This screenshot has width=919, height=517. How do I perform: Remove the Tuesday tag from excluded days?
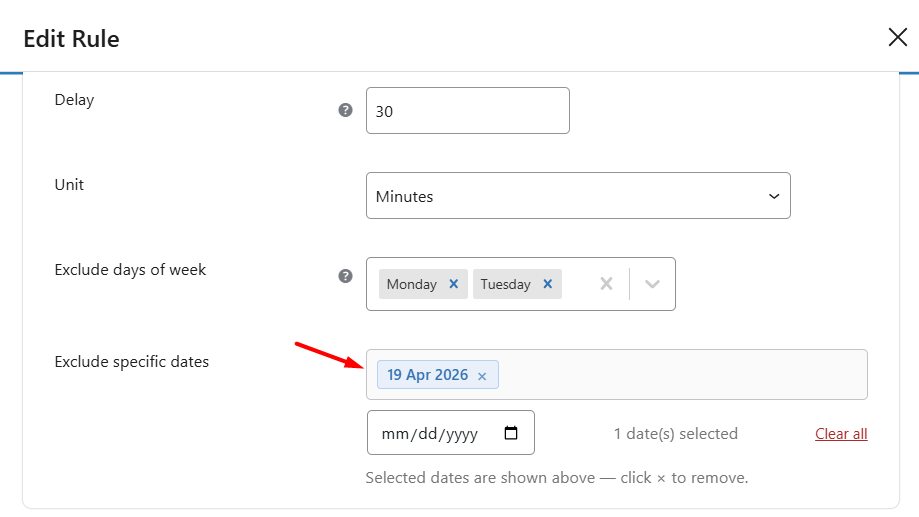[547, 284]
